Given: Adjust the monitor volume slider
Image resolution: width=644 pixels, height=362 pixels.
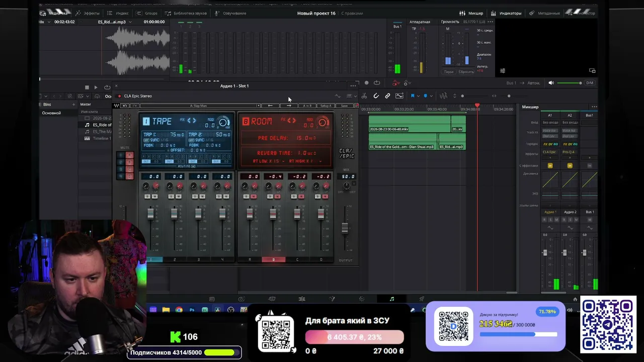Looking at the screenshot, I should click(x=570, y=83).
